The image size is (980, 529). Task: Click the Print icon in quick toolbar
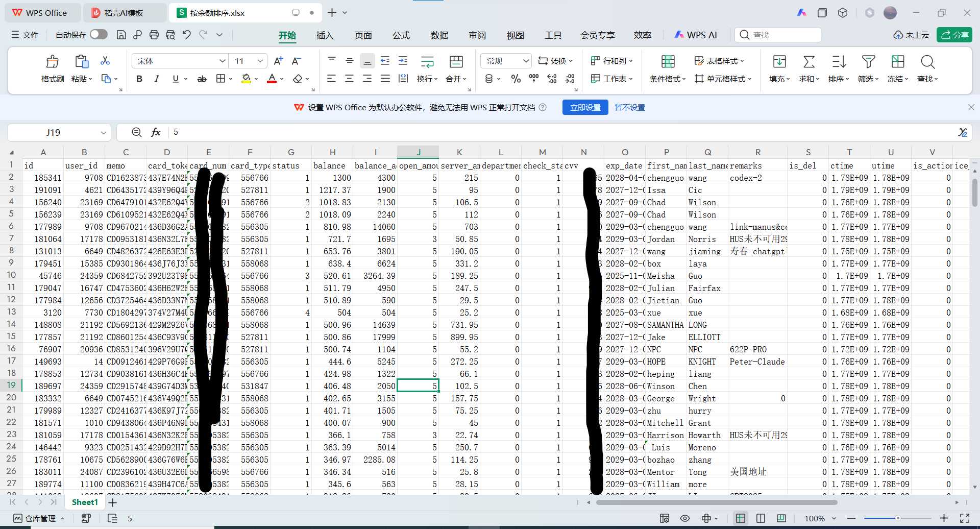click(x=154, y=35)
